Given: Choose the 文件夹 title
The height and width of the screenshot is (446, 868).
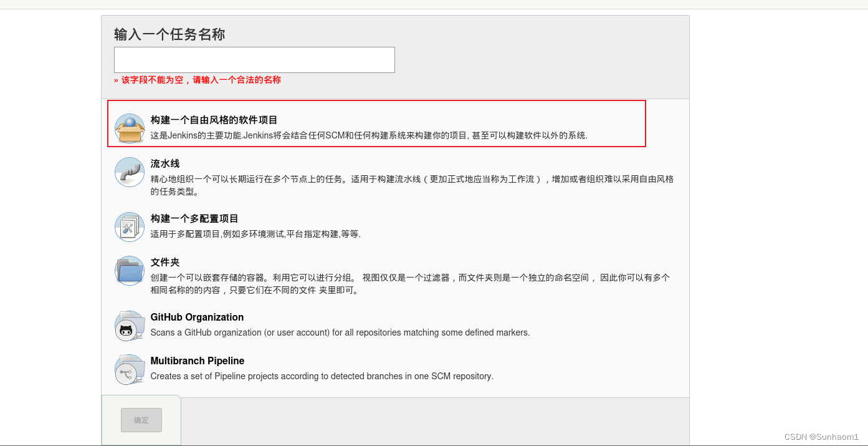Looking at the screenshot, I should 165,262.
